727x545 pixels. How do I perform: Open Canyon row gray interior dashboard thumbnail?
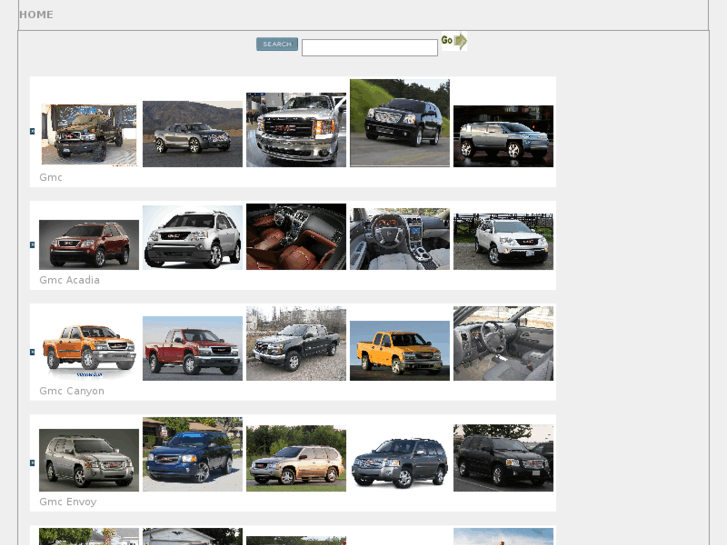pos(503,344)
